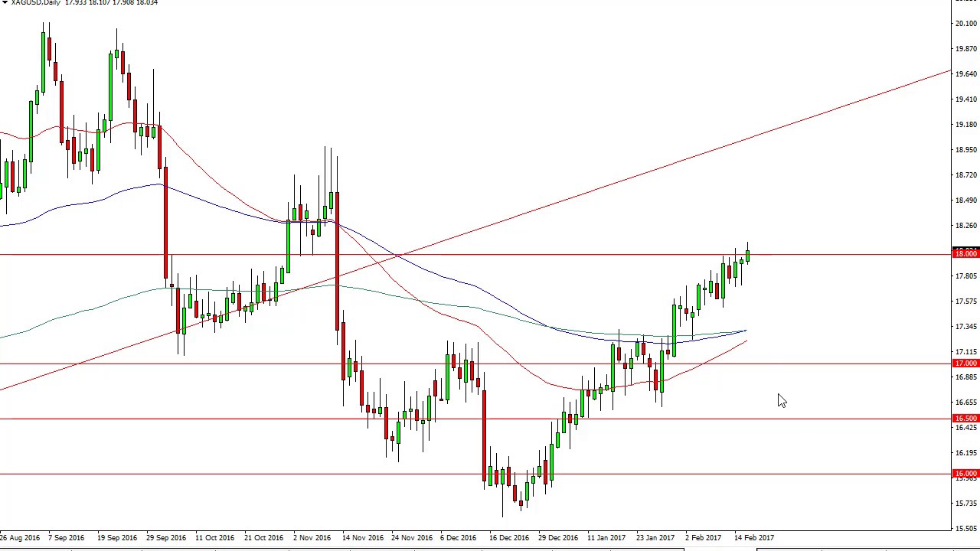
Task: Click the 18.720 price scale value
Action: tap(965, 175)
